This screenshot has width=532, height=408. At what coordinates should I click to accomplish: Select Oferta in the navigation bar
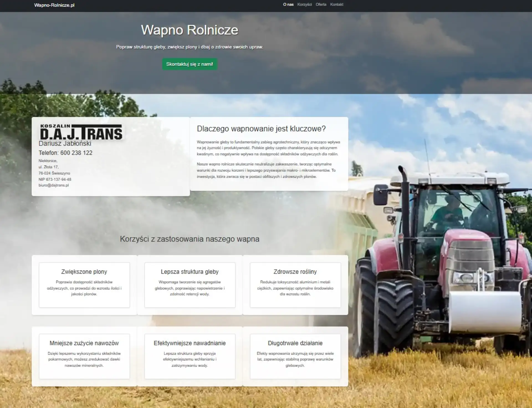[321, 4]
